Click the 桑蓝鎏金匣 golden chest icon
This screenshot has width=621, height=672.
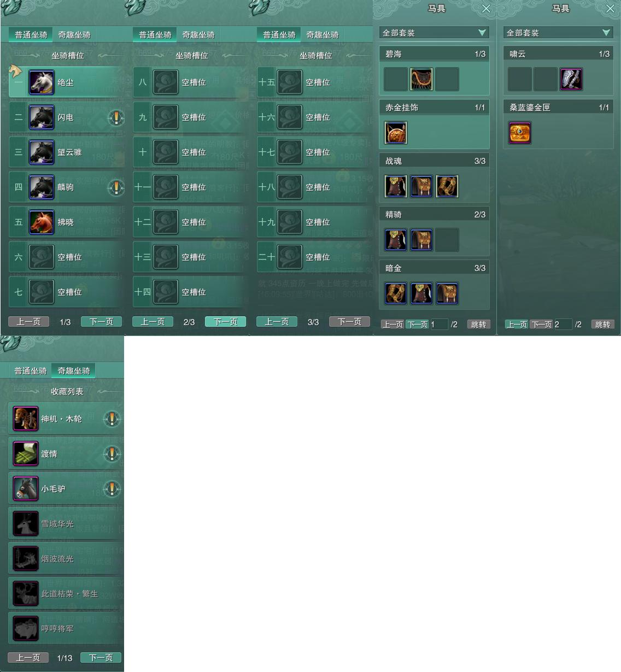click(x=520, y=133)
